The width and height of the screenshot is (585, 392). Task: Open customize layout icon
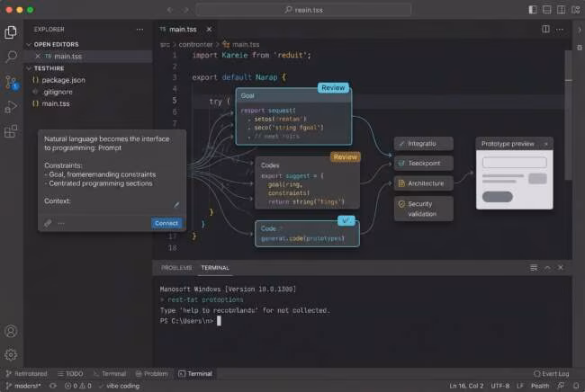pyautogui.click(x=576, y=10)
